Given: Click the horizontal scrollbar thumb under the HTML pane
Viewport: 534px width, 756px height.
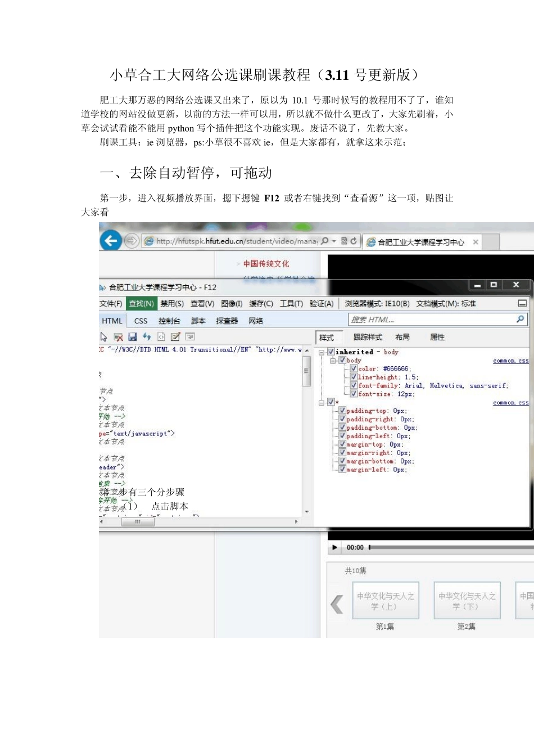Looking at the screenshot, I should point(137,521).
